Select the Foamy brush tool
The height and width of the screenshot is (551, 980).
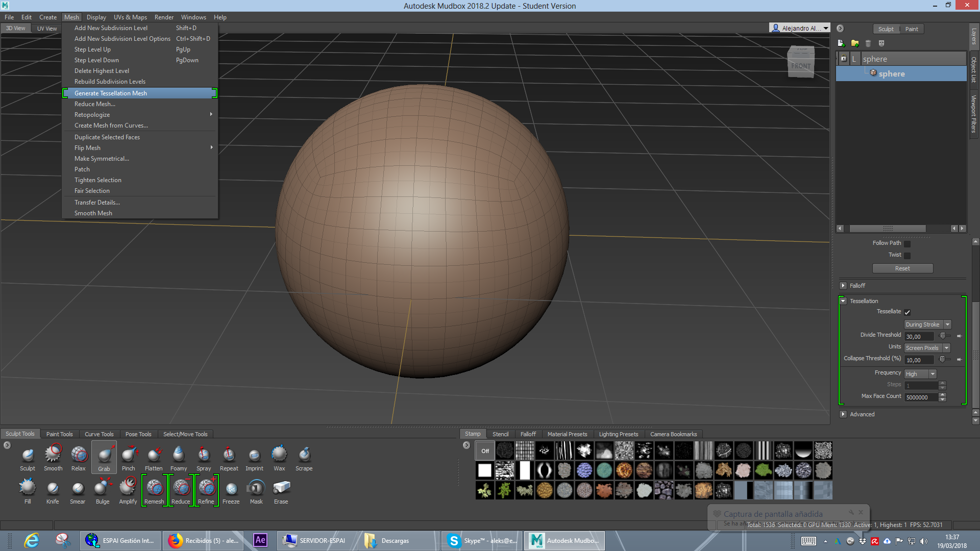pos(179,456)
